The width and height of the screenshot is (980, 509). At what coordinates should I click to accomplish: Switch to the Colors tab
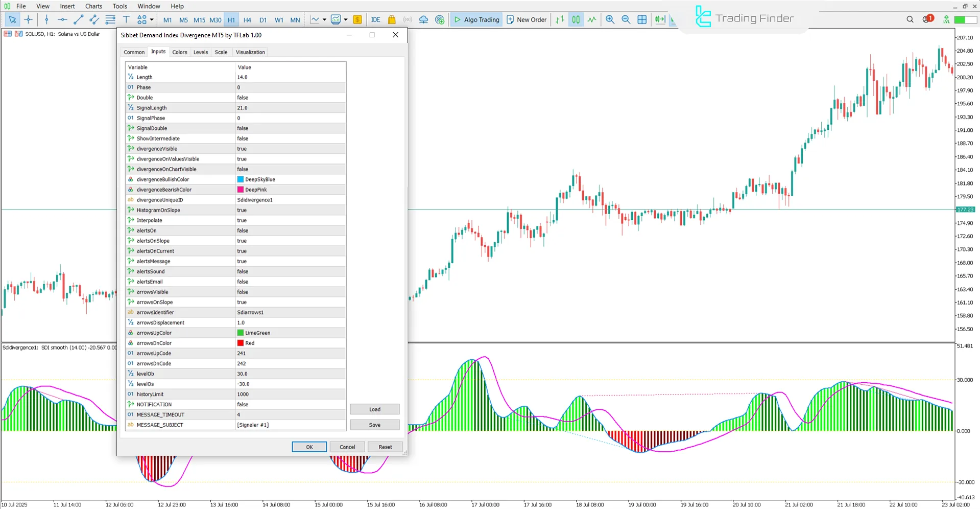point(179,52)
